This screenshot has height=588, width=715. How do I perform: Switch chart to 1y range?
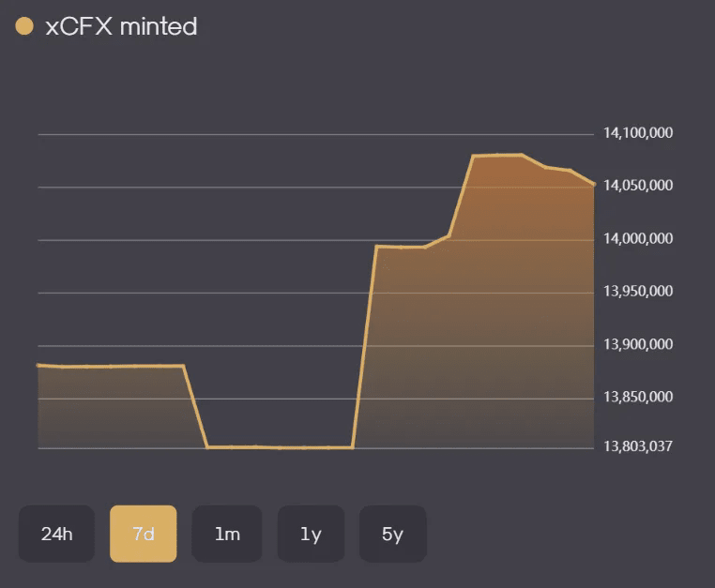tap(311, 535)
